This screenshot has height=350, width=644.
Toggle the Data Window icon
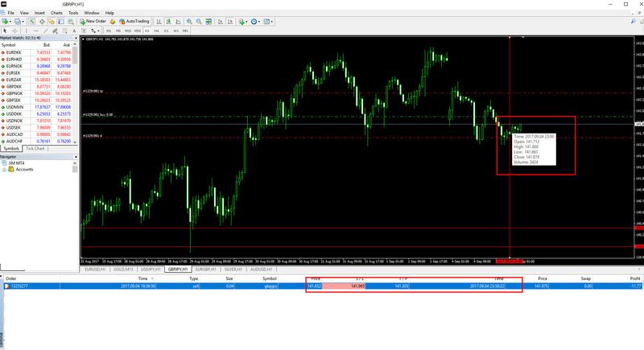[42, 22]
